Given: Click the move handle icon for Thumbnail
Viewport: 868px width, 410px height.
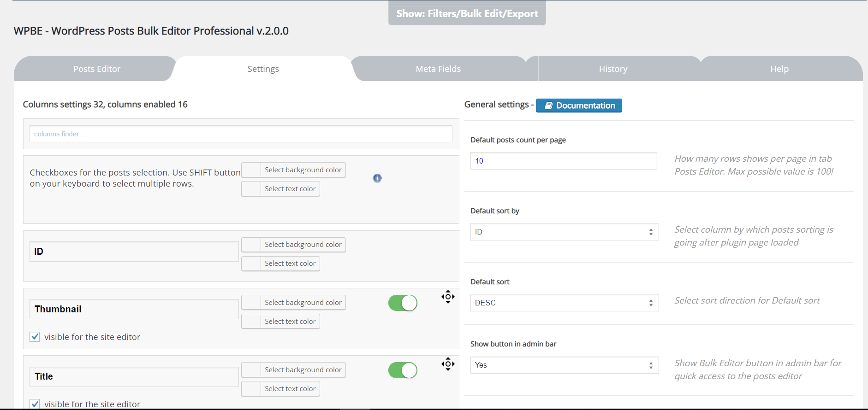Looking at the screenshot, I should [448, 297].
